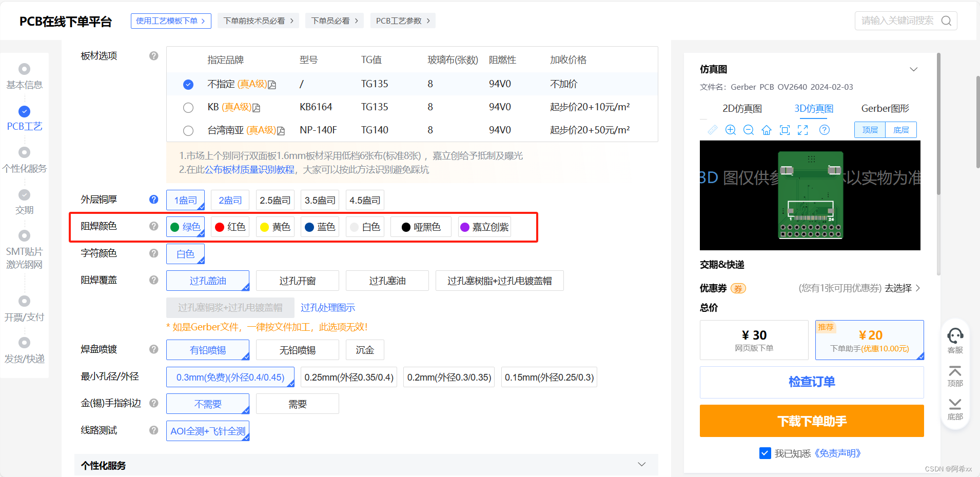Select green 绿色 solder mask color
This screenshot has height=477, width=980.
click(x=185, y=227)
